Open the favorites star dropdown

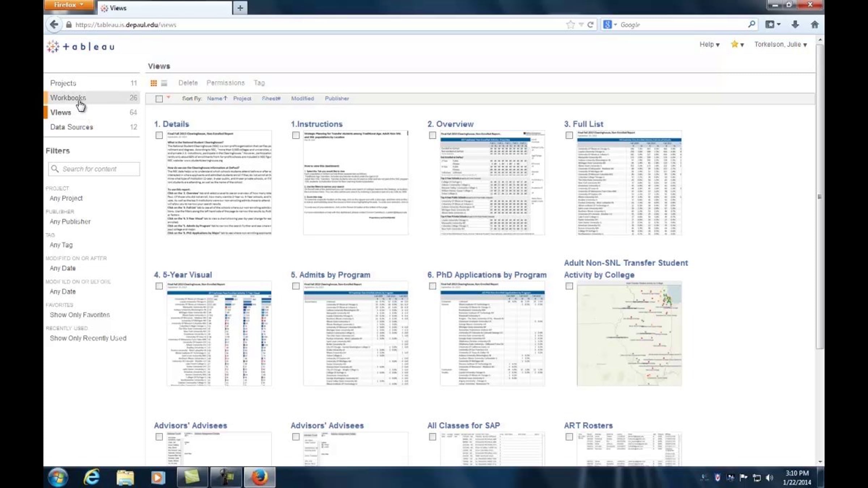tap(737, 44)
